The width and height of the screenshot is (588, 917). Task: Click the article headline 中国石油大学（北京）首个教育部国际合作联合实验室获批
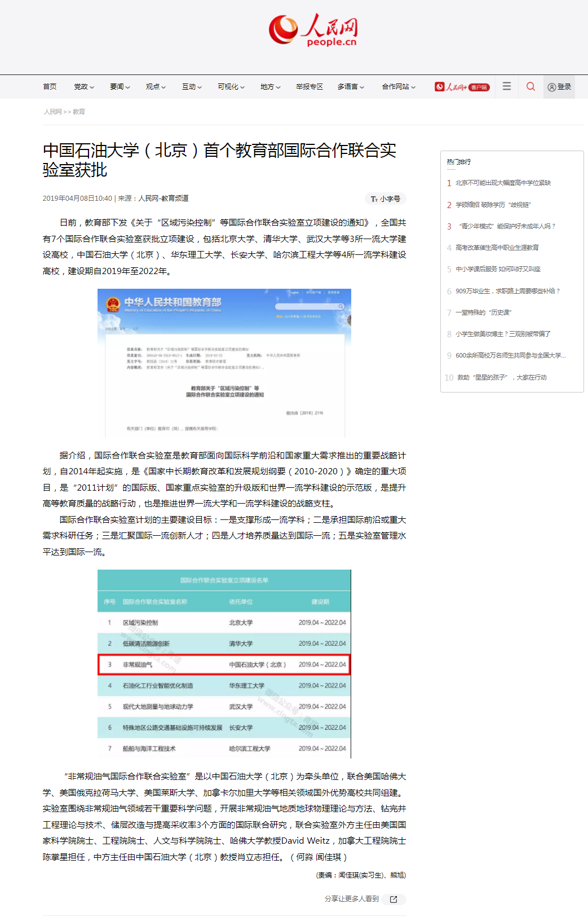click(x=220, y=160)
